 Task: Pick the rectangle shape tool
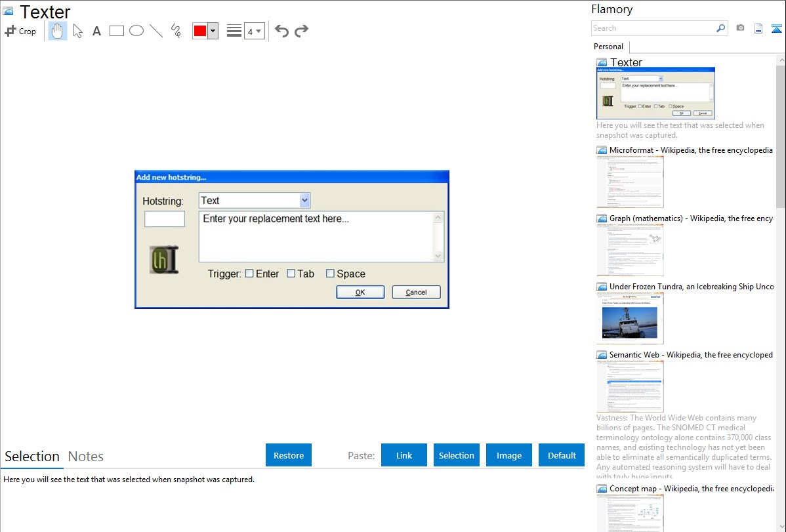click(x=117, y=31)
